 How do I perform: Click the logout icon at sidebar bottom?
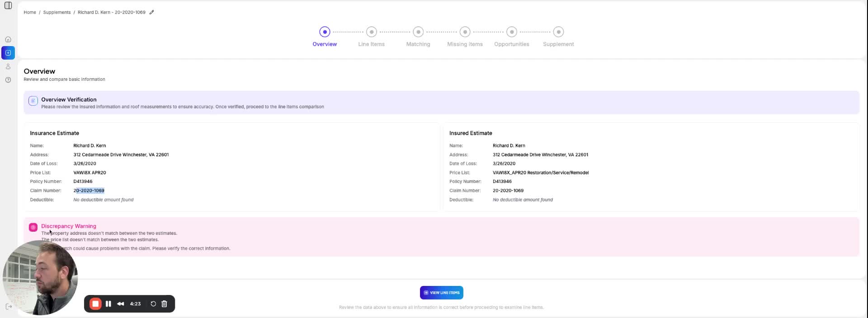(9, 307)
